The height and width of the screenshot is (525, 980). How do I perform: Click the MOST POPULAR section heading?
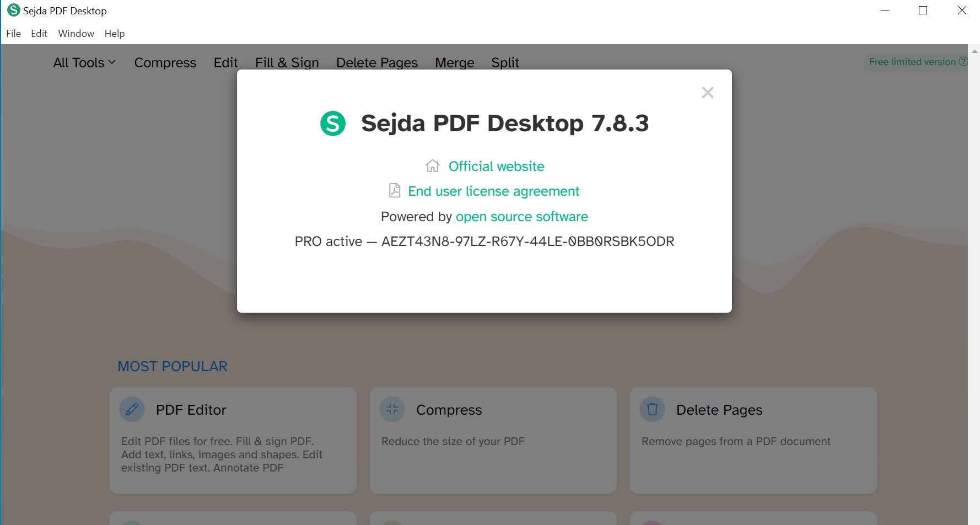[173, 366]
